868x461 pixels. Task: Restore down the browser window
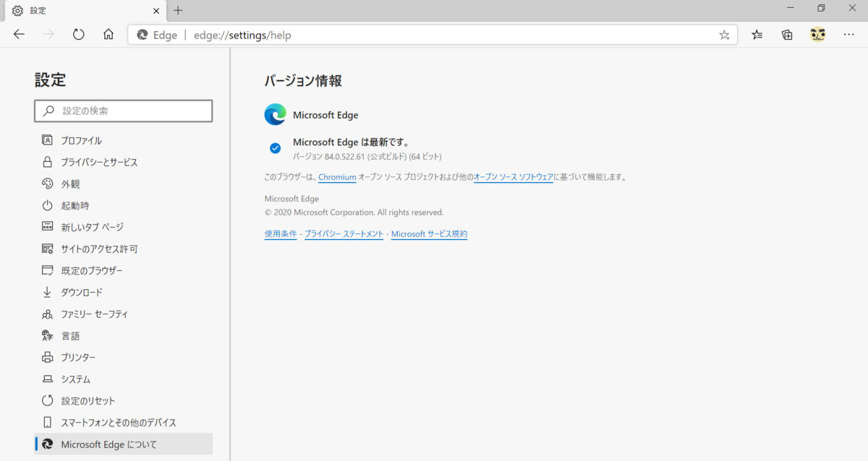821,9
